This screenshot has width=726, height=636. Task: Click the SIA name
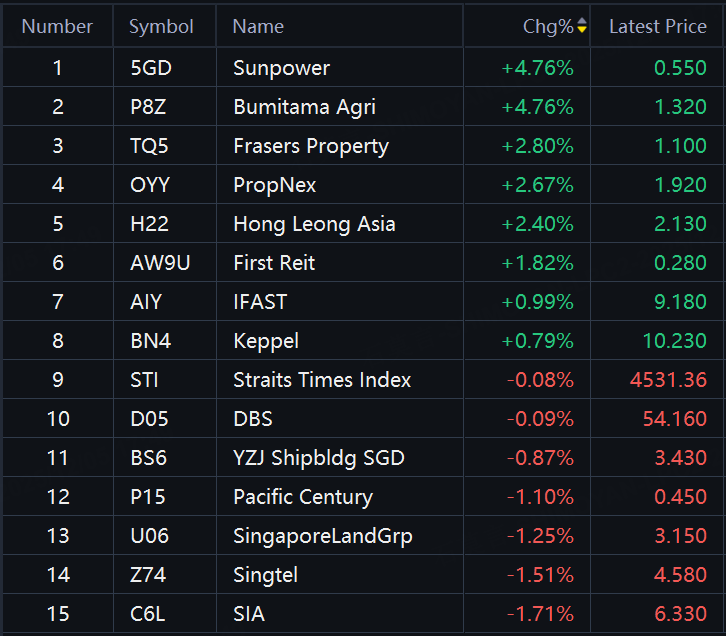[249, 614]
